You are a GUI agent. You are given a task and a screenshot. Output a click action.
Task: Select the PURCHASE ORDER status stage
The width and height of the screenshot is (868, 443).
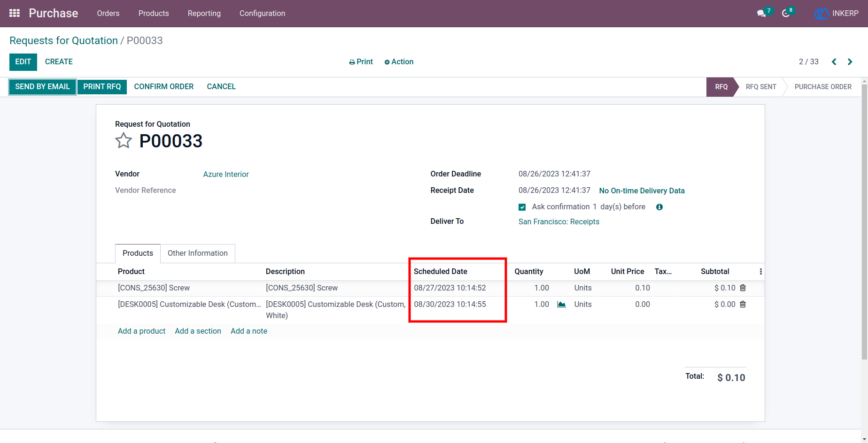[x=823, y=87]
